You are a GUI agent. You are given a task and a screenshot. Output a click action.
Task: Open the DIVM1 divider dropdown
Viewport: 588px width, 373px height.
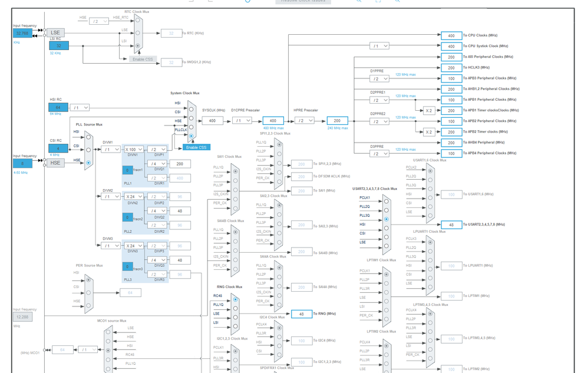pyautogui.click(x=111, y=149)
